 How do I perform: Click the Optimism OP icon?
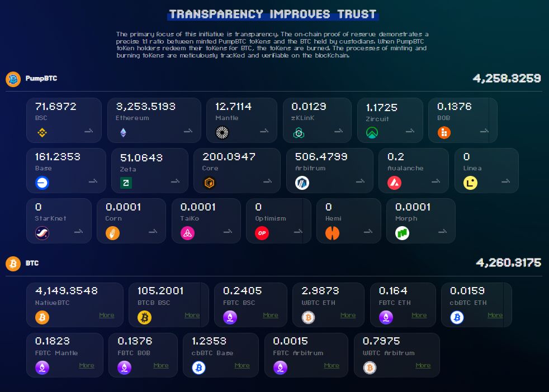click(x=261, y=233)
